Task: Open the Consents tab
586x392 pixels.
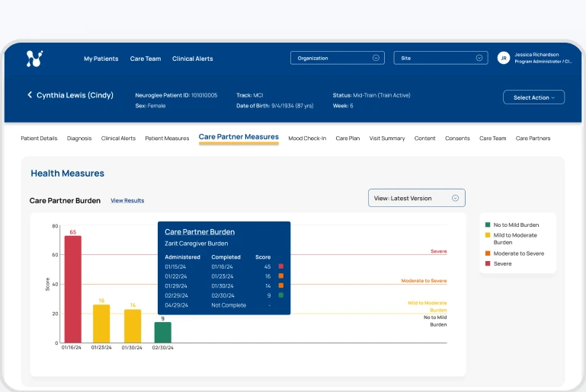Action: [457, 138]
